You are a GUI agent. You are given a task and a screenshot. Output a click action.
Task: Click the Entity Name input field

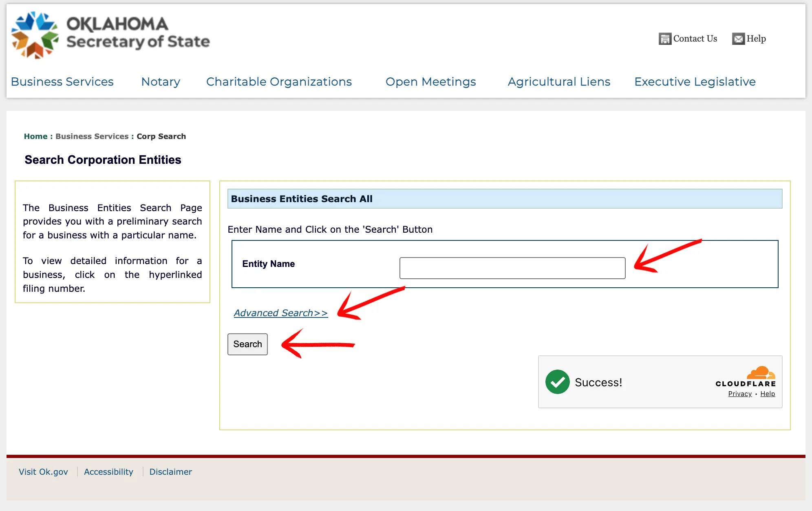click(512, 268)
